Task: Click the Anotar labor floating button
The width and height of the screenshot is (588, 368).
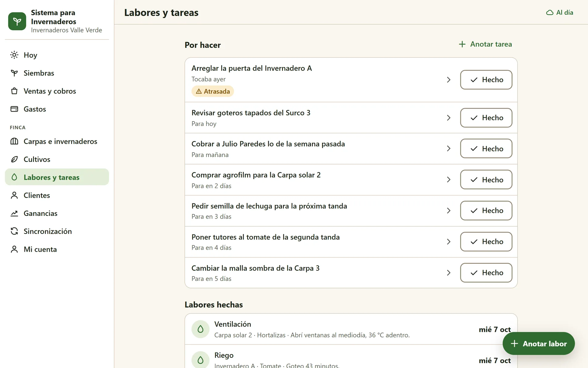Action: pyautogui.click(x=539, y=343)
